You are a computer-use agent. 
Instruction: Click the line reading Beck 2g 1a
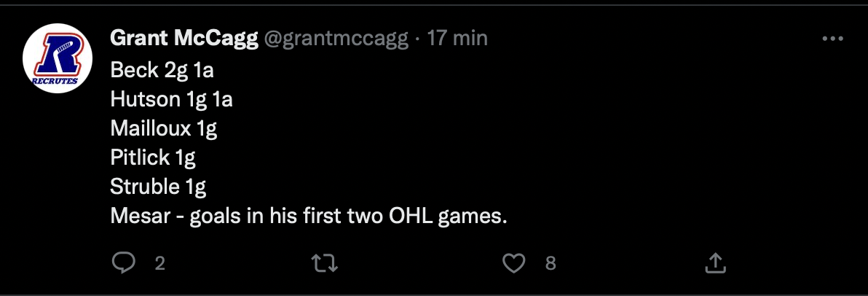(x=162, y=71)
